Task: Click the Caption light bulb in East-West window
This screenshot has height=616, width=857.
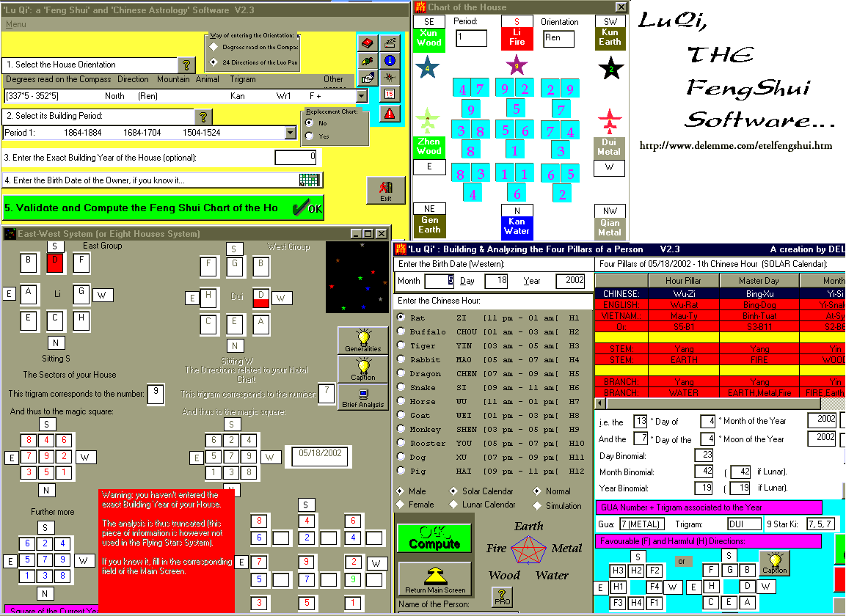Action: tap(363, 369)
